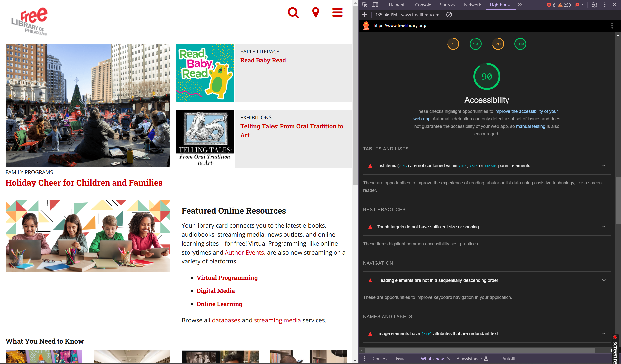Expand the redundant alt text audit

[x=487, y=334]
